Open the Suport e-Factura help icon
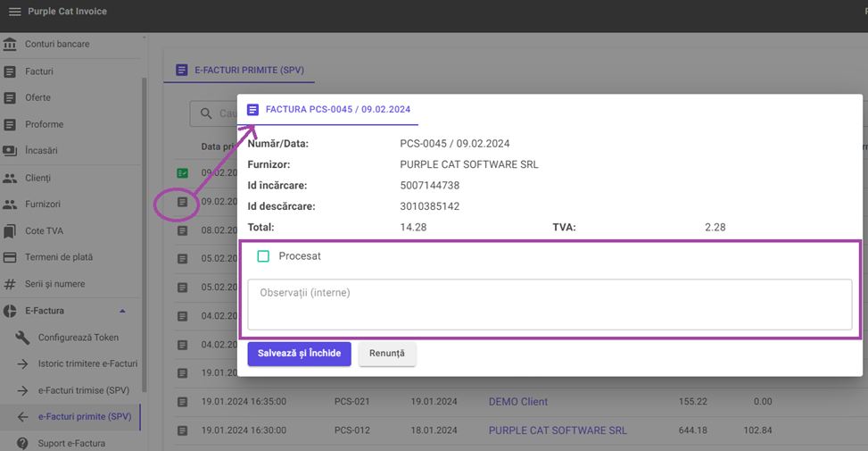 [x=22, y=443]
